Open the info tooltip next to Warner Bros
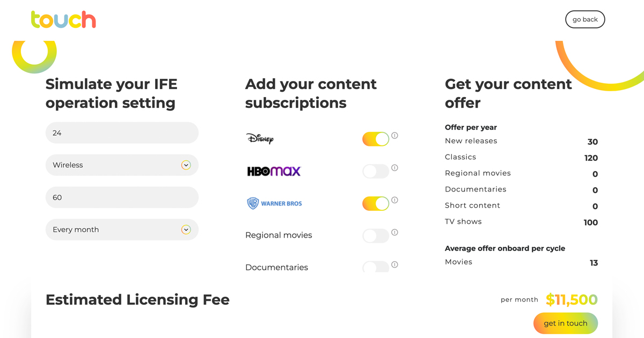Image resolution: width=644 pixels, height=338 pixels. 394,200
